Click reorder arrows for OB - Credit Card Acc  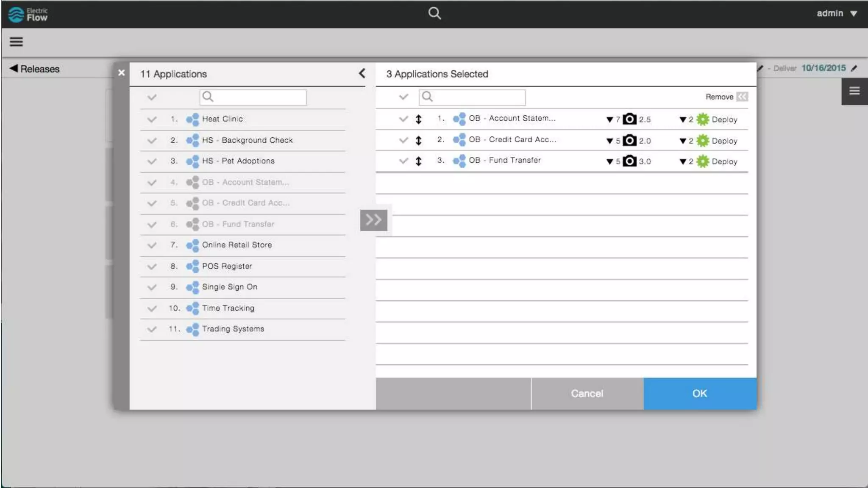point(418,140)
